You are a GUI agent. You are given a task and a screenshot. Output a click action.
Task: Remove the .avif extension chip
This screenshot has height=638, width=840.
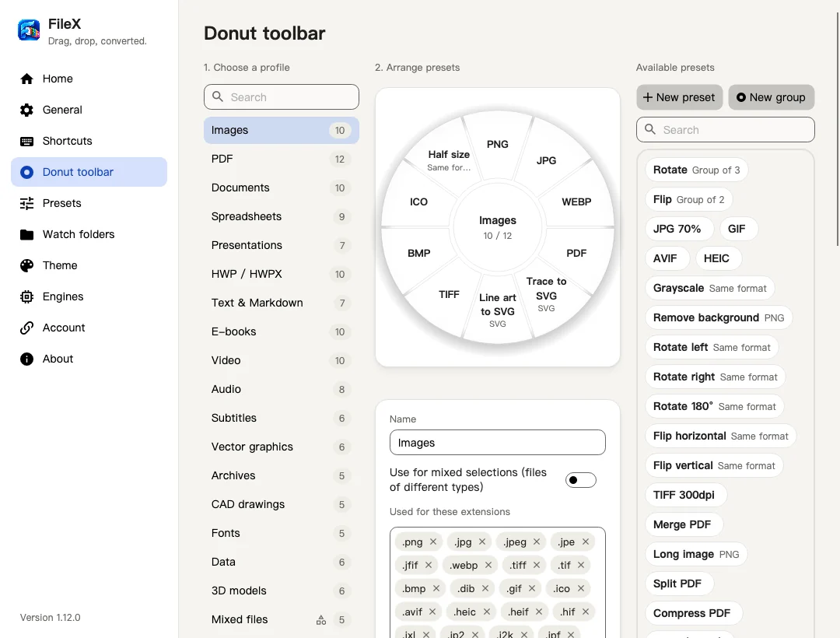click(x=432, y=612)
